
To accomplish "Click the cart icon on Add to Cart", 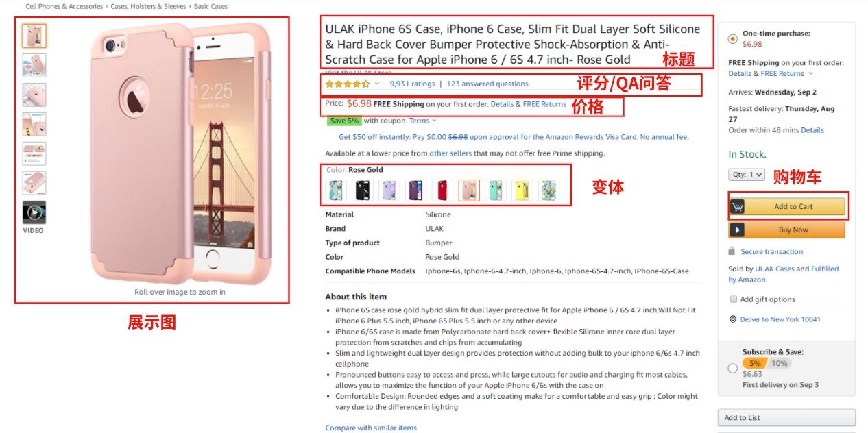I will [738, 206].
